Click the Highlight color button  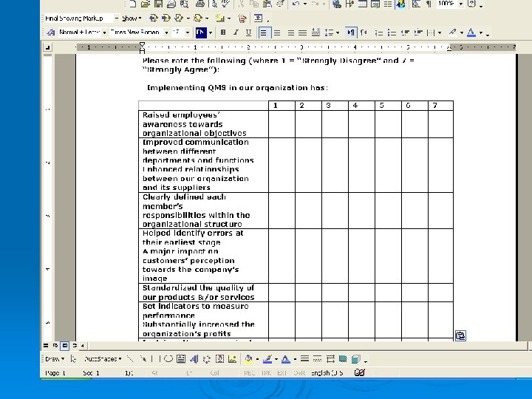click(x=452, y=33)
